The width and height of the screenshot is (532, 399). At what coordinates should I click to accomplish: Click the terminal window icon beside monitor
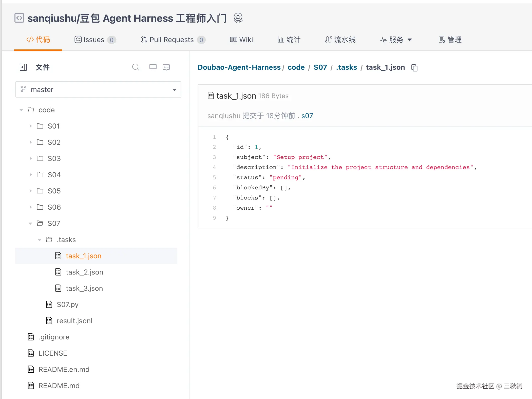point(166,67)
